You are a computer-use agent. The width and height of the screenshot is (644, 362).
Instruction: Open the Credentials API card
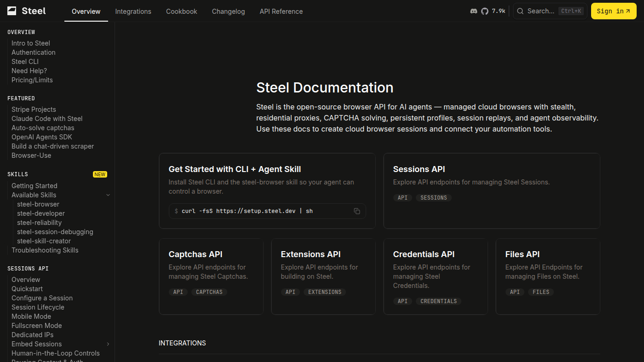436,276
